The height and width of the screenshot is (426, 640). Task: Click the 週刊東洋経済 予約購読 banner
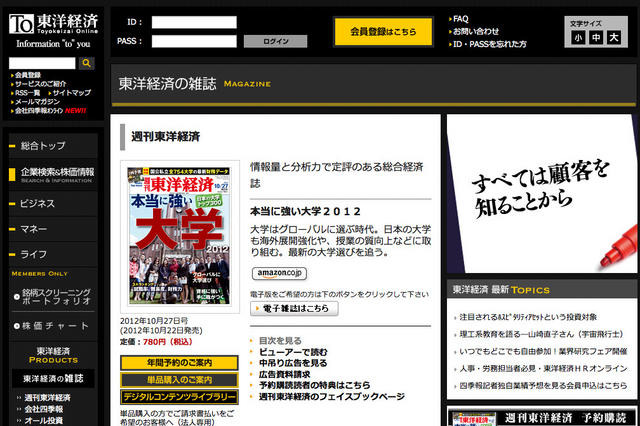[x=542, y=417]
